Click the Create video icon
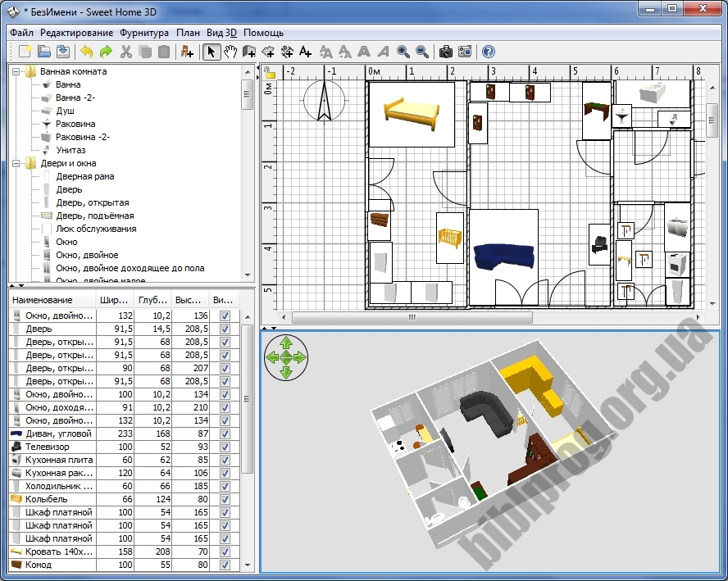This screenshot has height=581, width=728. click(465, 52)
